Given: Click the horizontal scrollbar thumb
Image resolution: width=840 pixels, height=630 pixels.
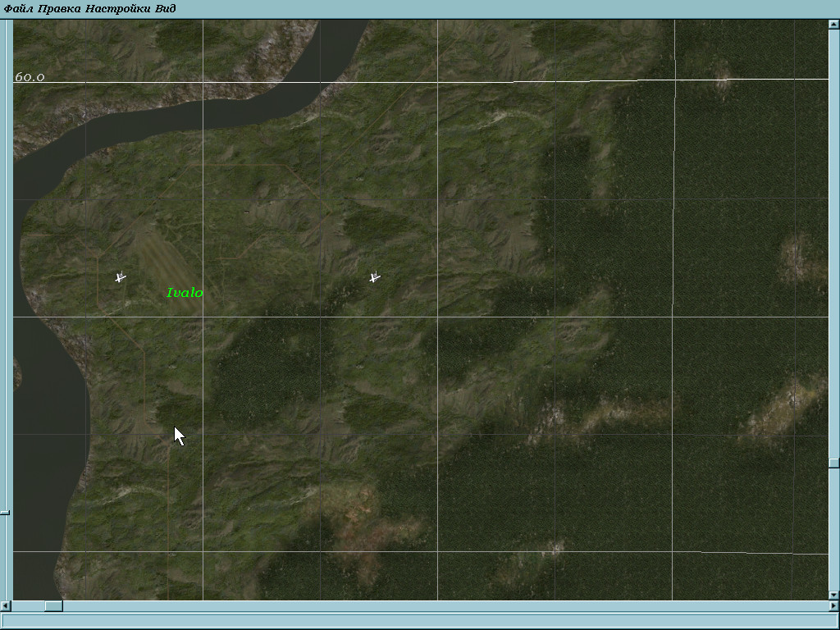Looking at the screenshot, I should [x=53, y=606].
